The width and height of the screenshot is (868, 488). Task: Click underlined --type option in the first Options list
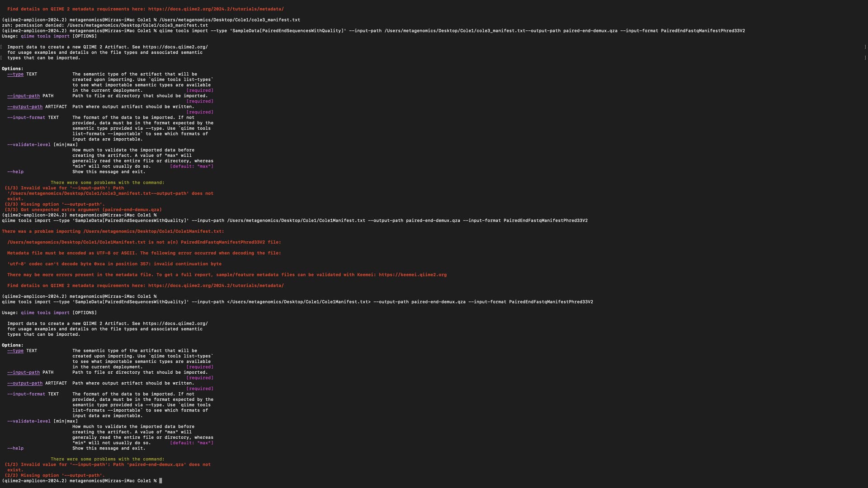15,74
